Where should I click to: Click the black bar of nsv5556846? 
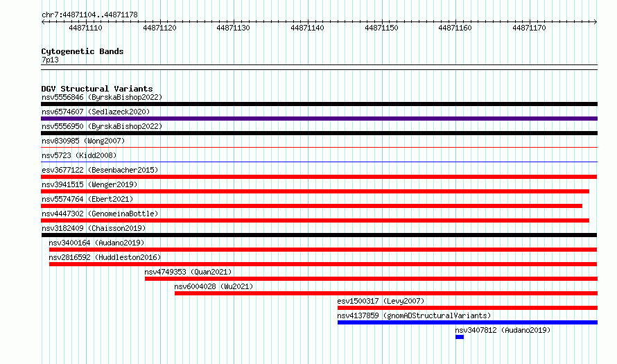[x=319, y=104]
